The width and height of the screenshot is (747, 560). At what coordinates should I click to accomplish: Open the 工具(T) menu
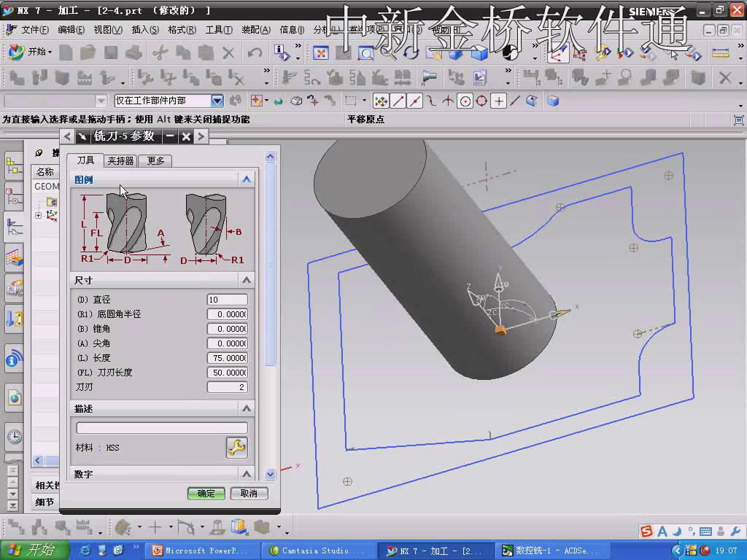219,30
